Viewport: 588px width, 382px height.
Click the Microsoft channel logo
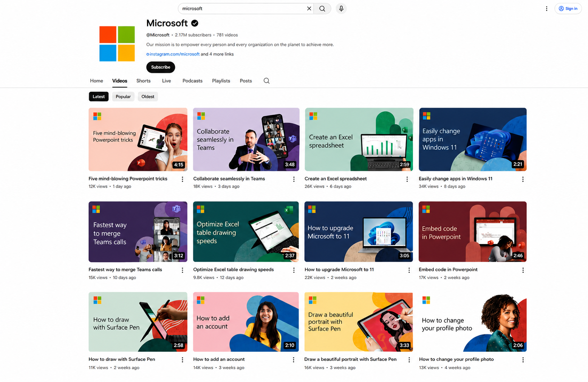pos(117,43)
